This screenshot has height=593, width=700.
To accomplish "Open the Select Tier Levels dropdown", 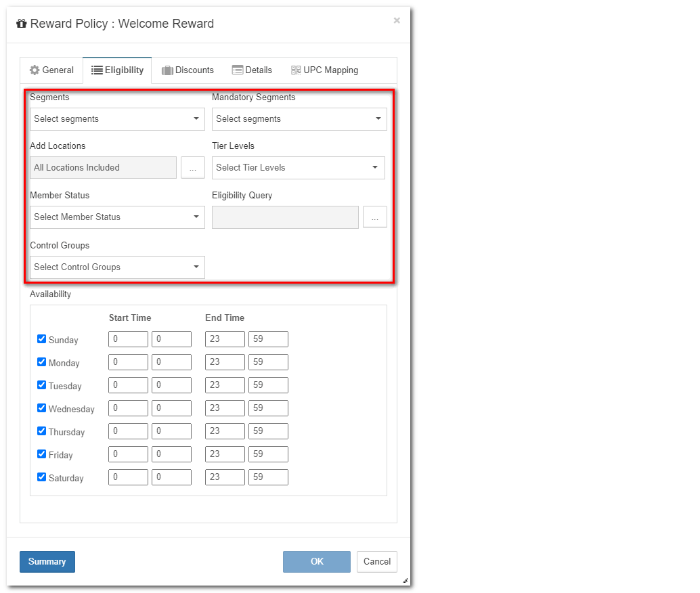I will point(299,168).
